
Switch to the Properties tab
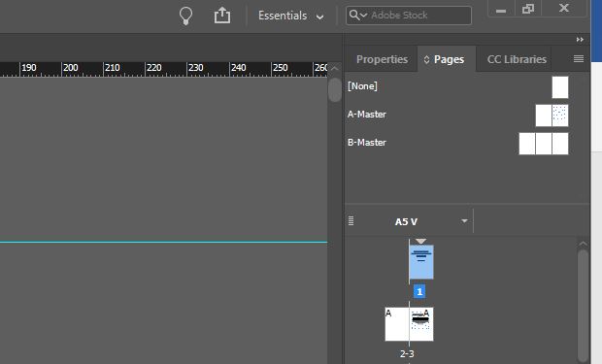pos(382,59)
